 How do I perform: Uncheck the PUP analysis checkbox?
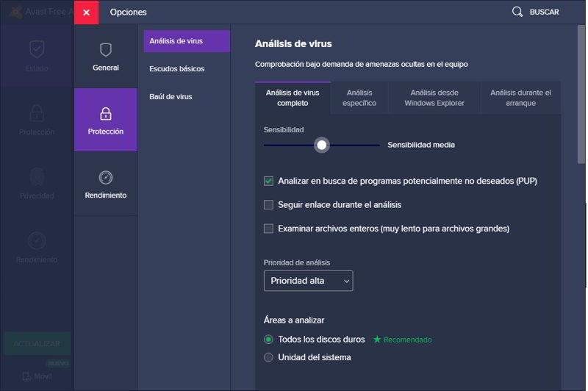[268, 181]
